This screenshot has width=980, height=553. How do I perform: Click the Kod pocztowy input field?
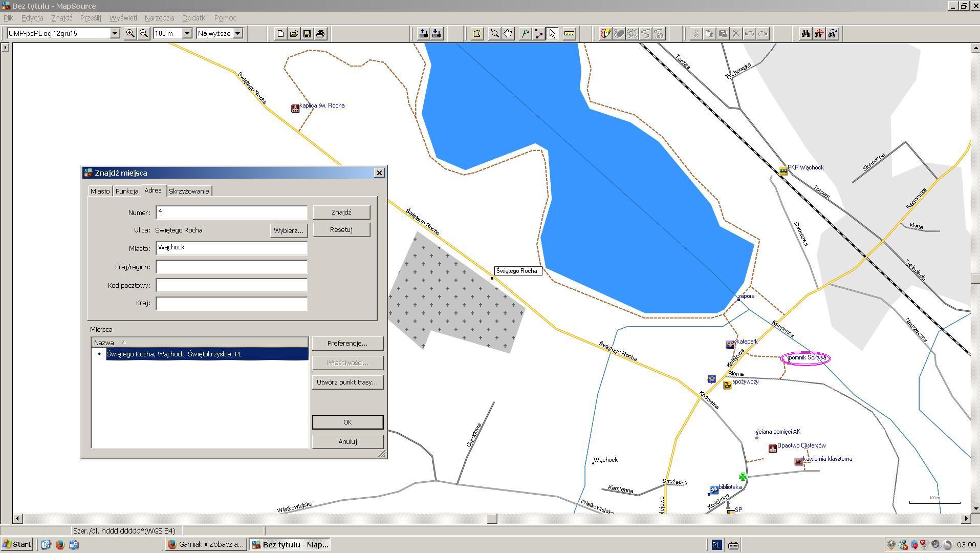pyautogui.click(x=231, y=285)
